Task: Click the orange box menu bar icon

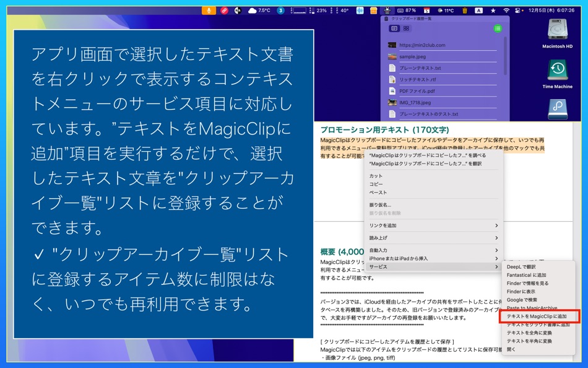Action: tap(373, 11)
